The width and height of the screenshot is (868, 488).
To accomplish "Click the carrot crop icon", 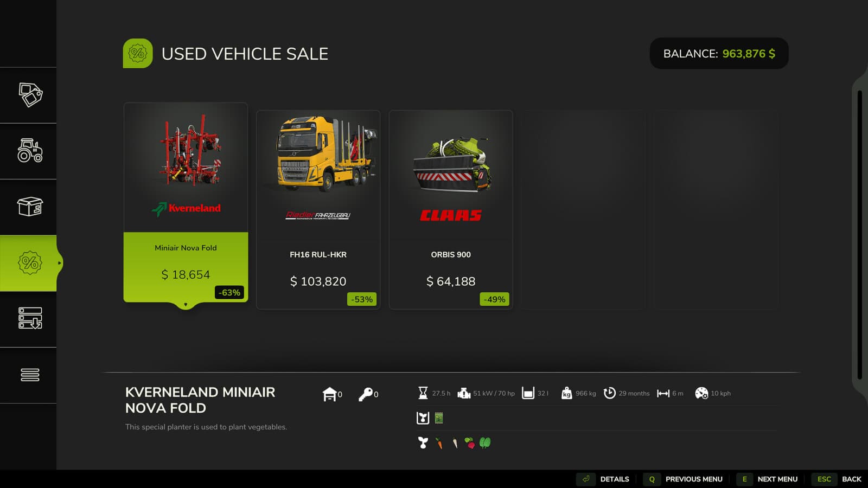I will coord(439,444).
